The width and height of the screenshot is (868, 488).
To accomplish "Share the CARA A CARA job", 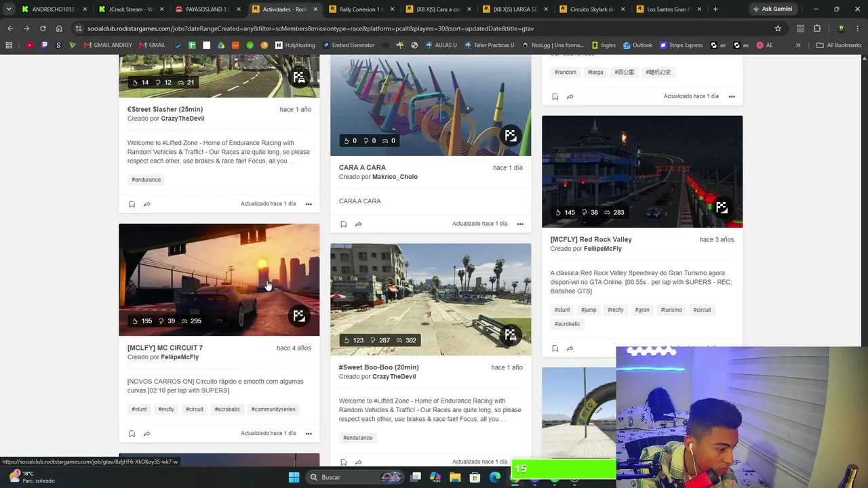I will point(358,224).
